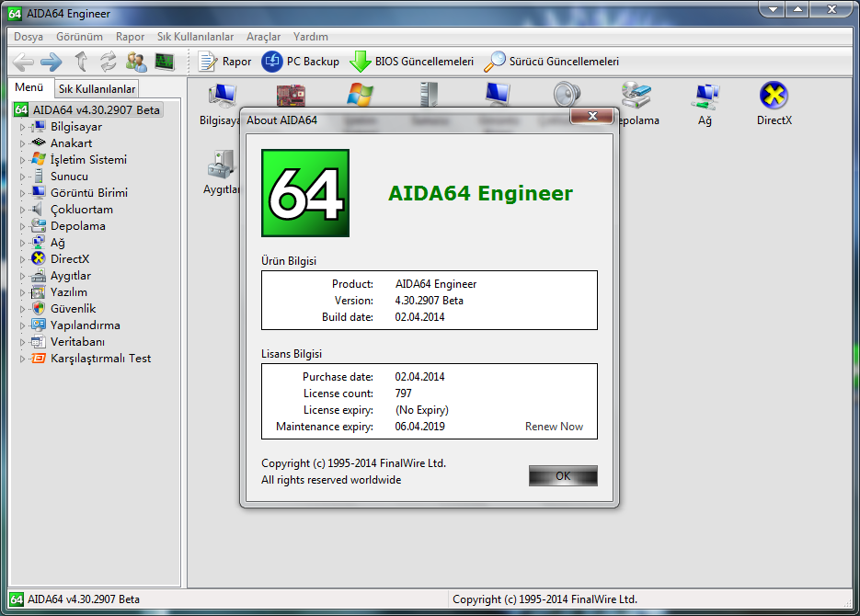860x616 pixels.
Task: Open the Araçlar menu
Action: [x=263, y=37]
